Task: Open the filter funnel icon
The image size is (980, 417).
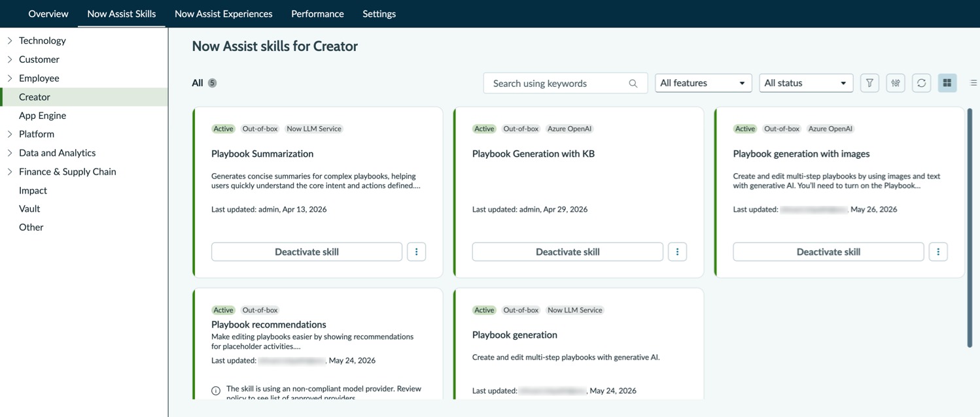Action: [x=869, y=83]
